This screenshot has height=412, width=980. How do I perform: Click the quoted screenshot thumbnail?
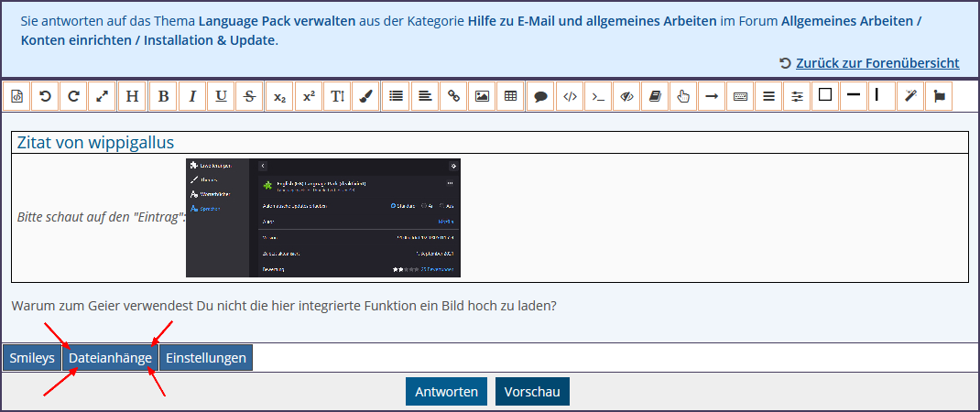point(323,218)
